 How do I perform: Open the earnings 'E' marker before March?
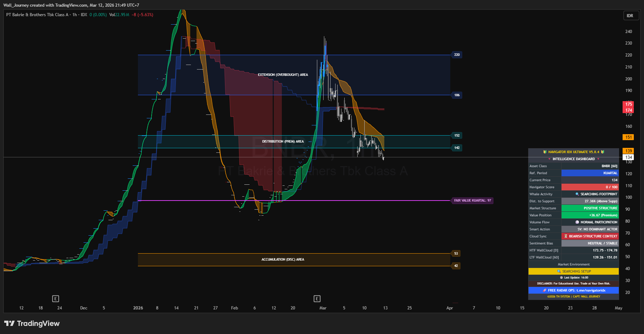pyautogui.click(x=317, y=299)
